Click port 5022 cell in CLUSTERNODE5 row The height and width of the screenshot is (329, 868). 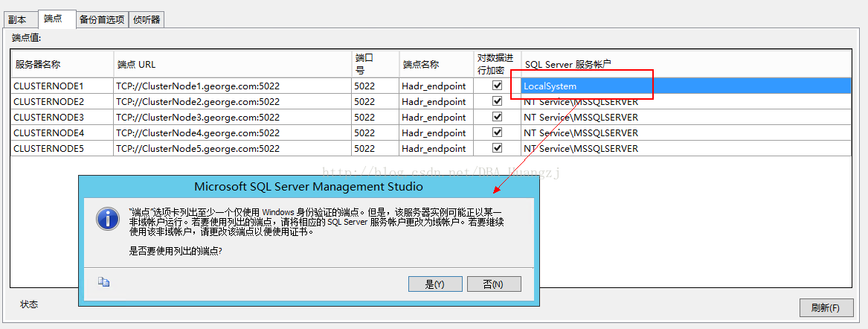click(x=376, y=148)
